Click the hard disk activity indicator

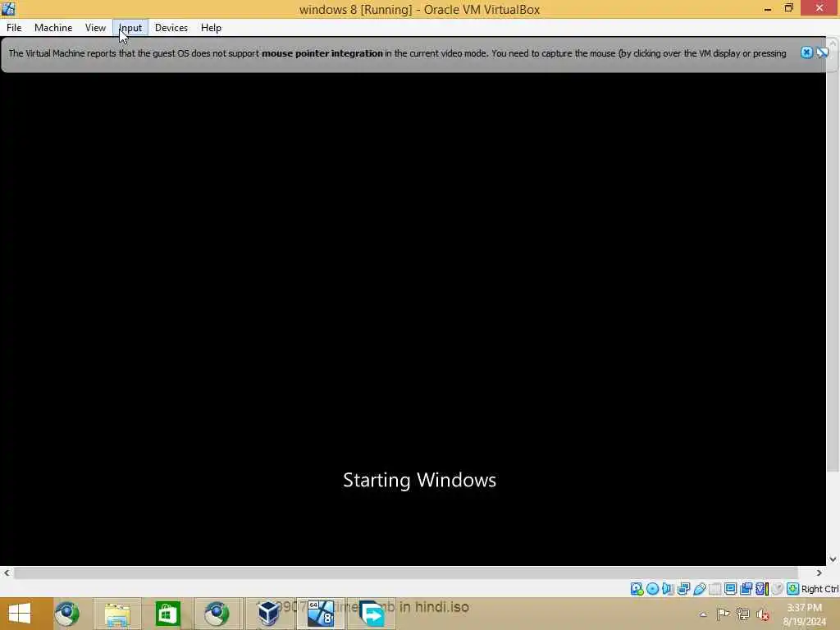click(637, 589)
